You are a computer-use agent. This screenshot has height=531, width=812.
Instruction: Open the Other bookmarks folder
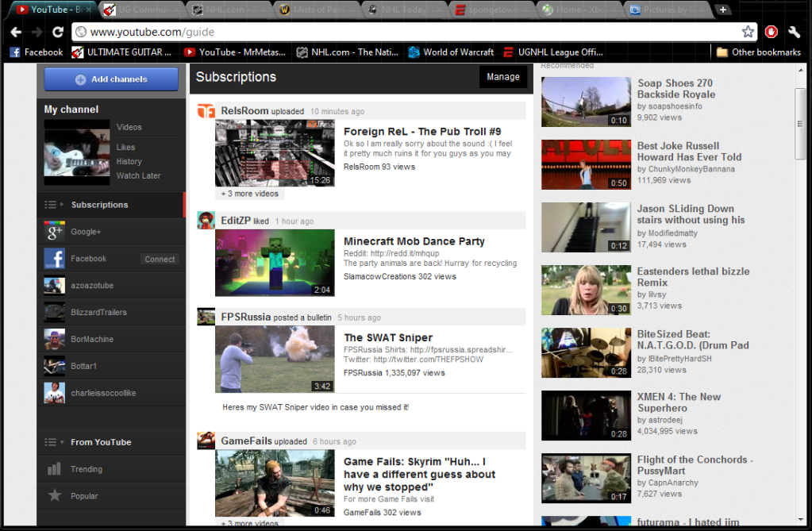coord(759,52)
